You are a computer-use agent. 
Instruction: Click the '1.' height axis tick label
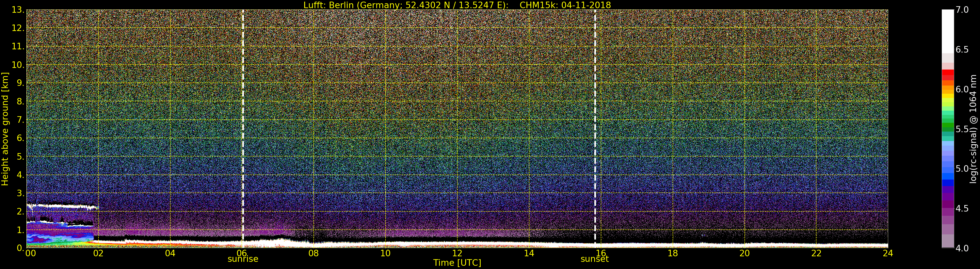point(21,229)
